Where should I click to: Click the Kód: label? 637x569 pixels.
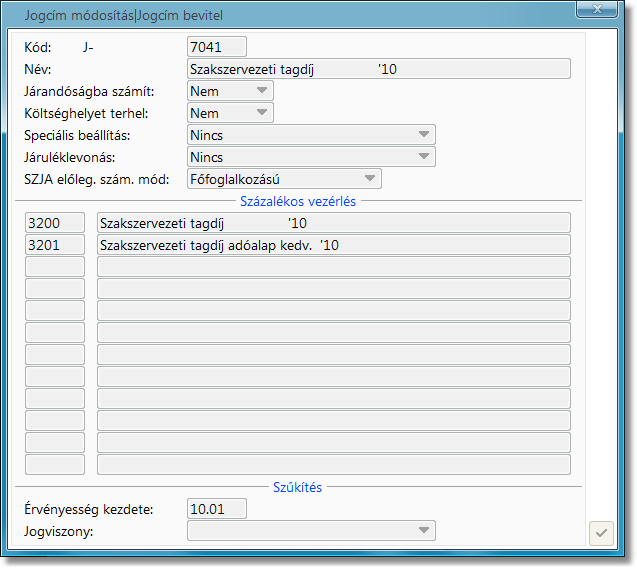pyautogui.click(x=38, y=47)
